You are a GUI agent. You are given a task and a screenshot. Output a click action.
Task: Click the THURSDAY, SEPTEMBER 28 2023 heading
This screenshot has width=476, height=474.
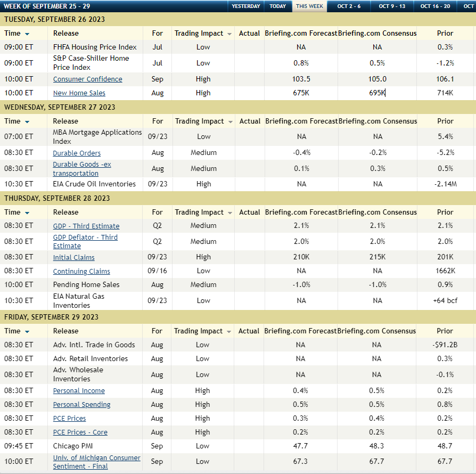(57, 198)
